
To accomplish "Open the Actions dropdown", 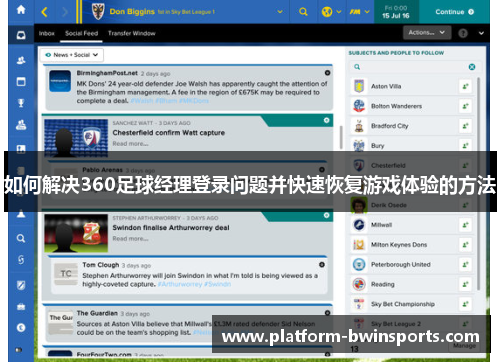I will click(427, 33).
